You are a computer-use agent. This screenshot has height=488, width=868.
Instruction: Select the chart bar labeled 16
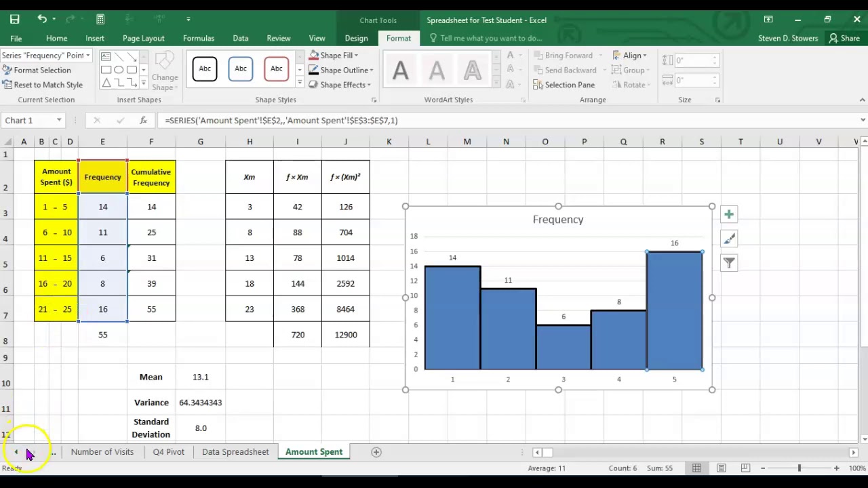[674, 310]
